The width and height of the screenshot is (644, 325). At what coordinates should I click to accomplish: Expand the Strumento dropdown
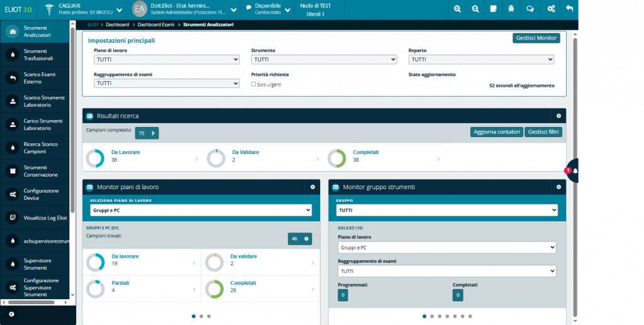pos(324,60)
